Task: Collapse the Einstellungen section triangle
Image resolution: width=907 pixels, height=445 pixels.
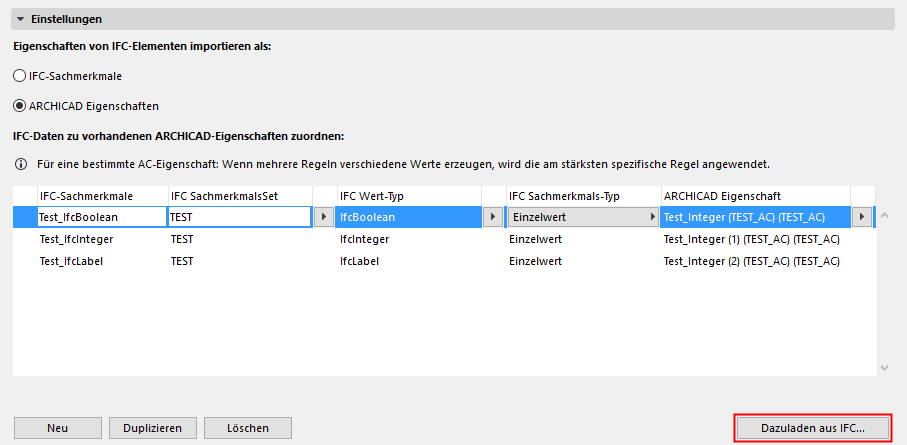Action: click(x=20, y=19)
